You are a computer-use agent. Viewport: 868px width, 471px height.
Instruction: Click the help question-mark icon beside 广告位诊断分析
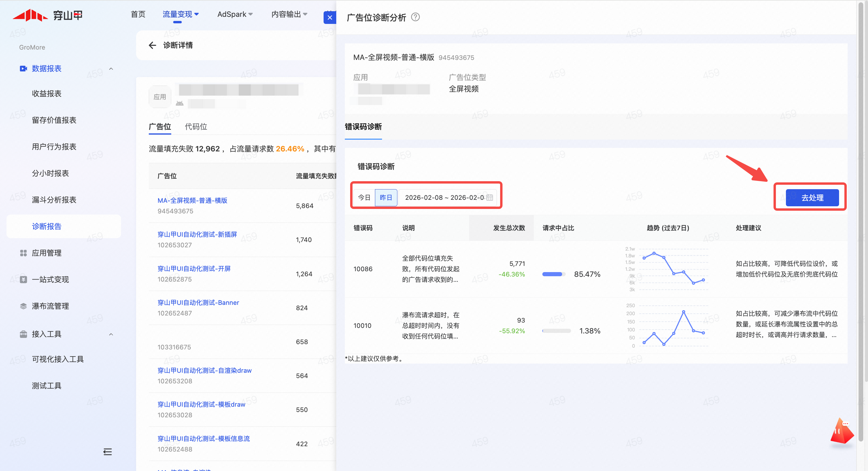[x=415, y=17]
